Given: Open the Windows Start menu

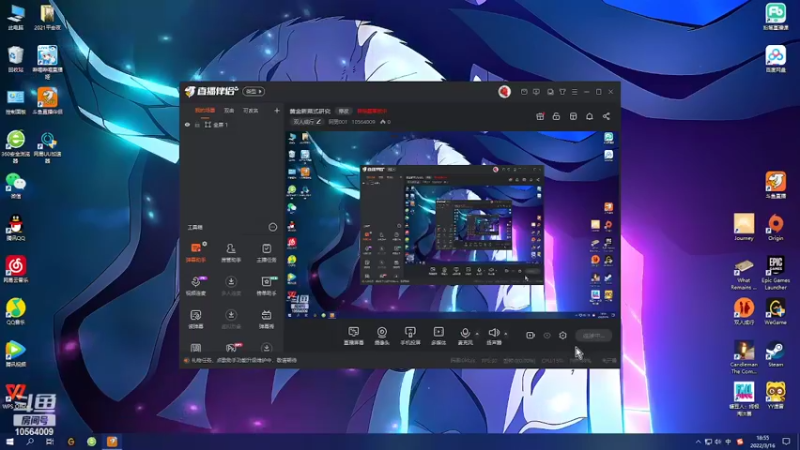Looking at the screenshot, I should point(10,441).
